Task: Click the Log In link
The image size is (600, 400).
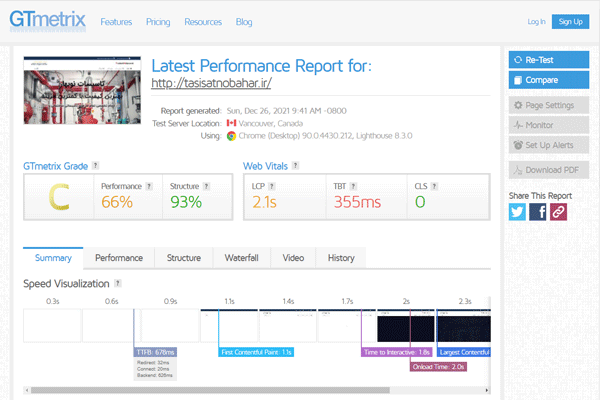Action: (536, 21)
